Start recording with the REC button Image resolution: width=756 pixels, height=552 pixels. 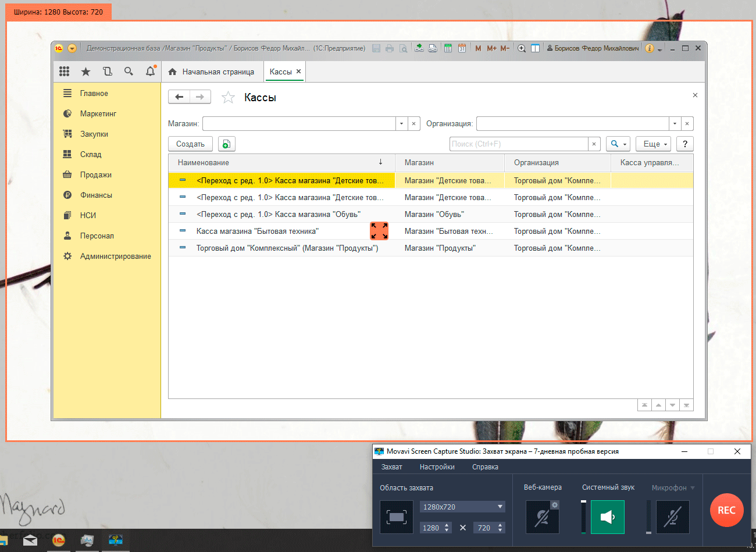726,510
